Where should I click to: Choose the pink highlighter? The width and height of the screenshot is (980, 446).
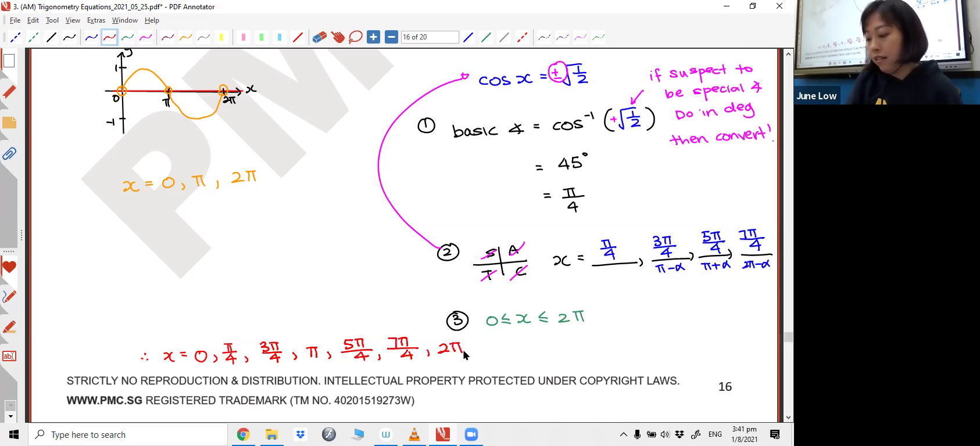click(243, 38)
